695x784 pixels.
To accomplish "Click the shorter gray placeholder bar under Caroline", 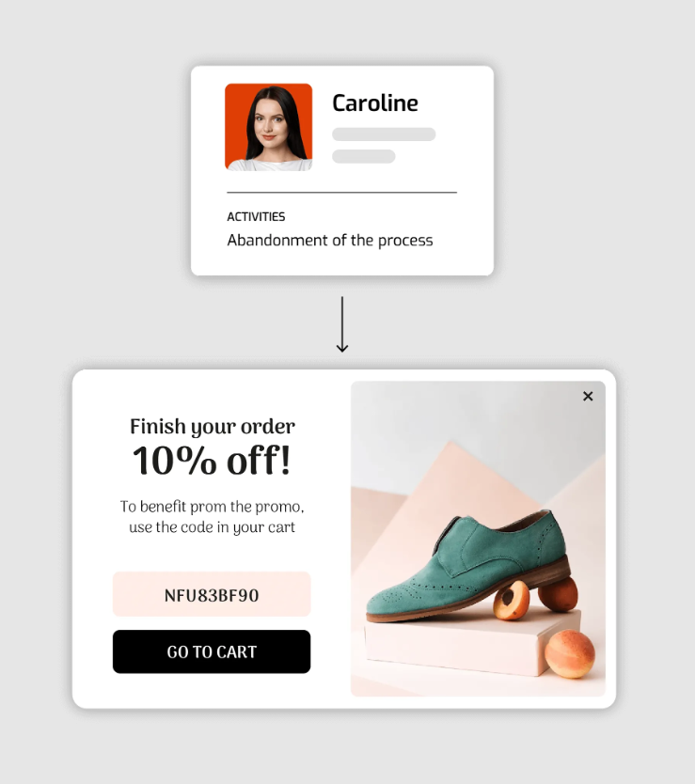I will 364,156.
